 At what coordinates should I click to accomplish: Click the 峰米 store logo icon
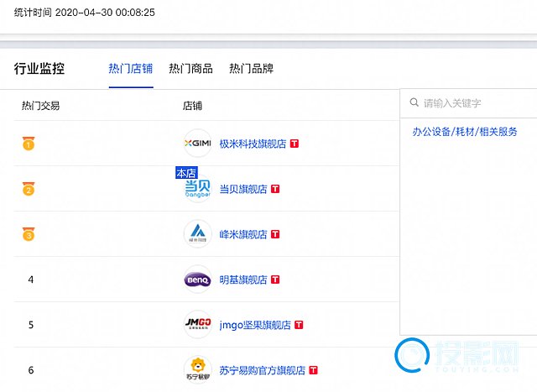click(x=197, y=234)
